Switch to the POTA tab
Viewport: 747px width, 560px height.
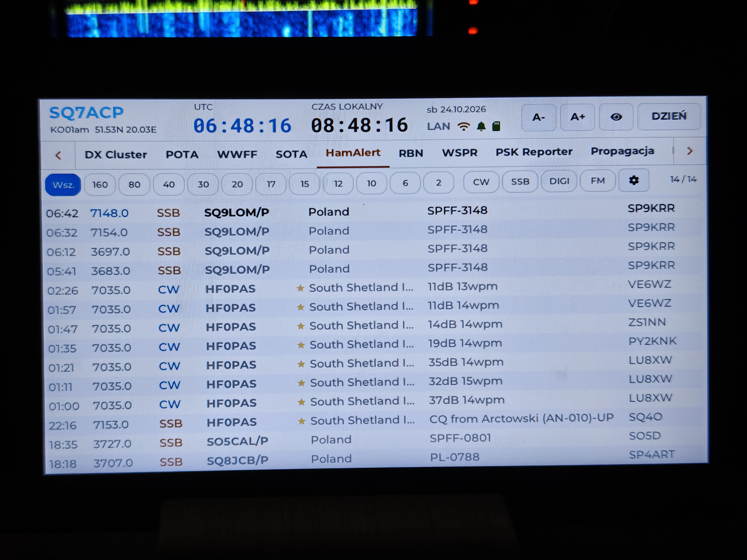point(182,155)
